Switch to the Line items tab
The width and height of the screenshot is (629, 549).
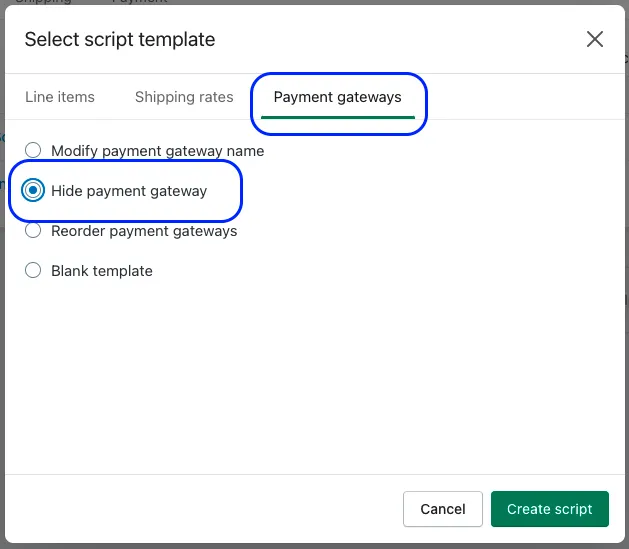click(60, 97)
